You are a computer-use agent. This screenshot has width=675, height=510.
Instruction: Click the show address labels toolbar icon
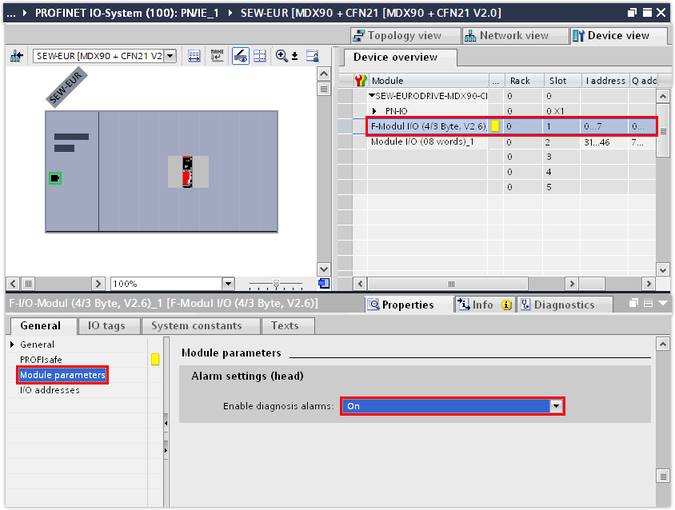click(194, 57)
